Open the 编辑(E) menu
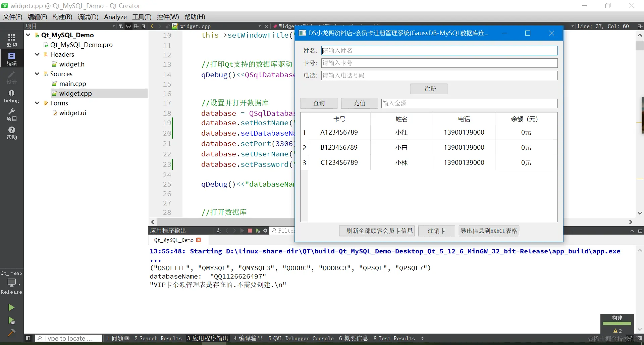 37,17
